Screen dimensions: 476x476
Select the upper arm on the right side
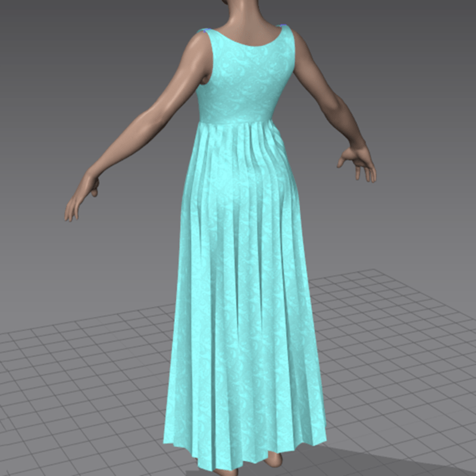point(312,77)
